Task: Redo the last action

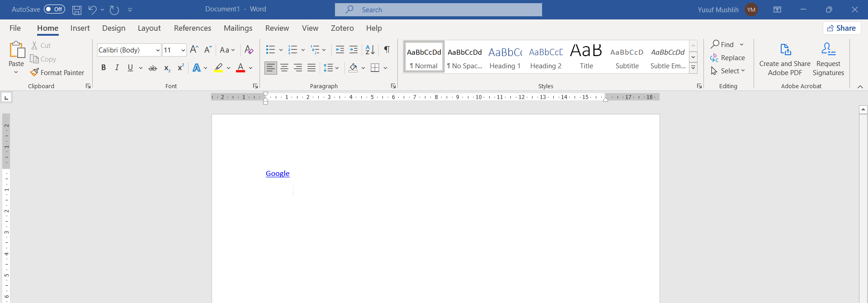Action: (114, 9)
